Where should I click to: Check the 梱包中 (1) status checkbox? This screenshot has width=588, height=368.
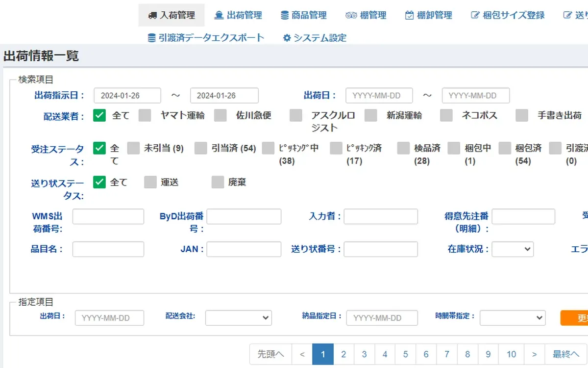click(x=454, y=148)
